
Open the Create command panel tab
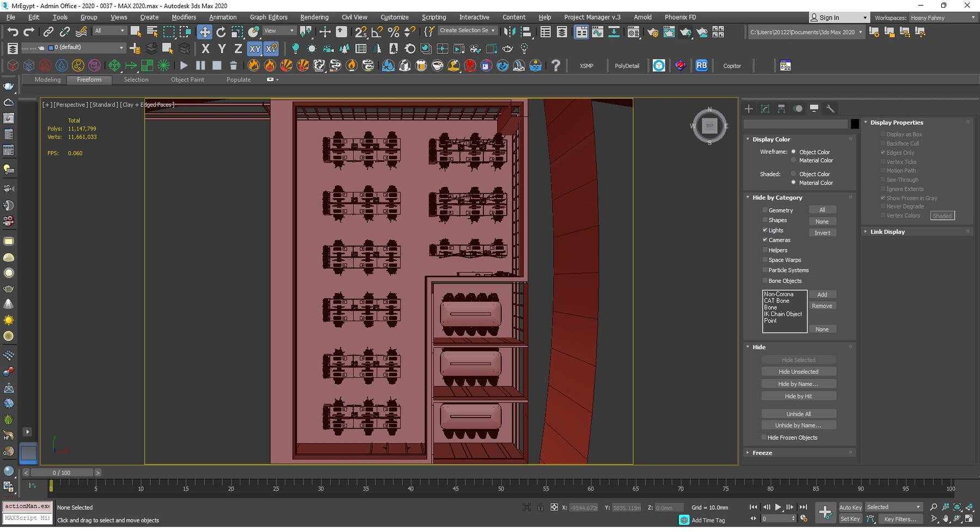click(749, 109)
